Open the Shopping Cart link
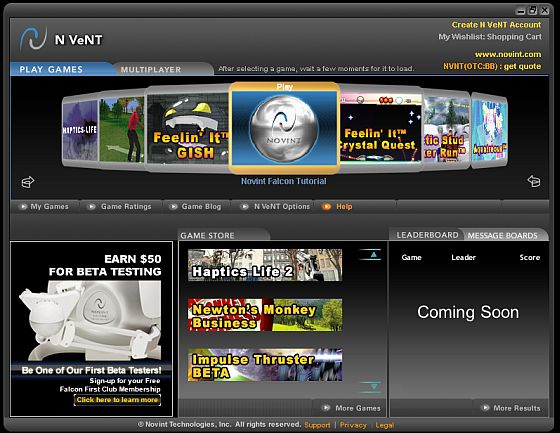Screen dimensions: 560x433 (x=515, y=37)
